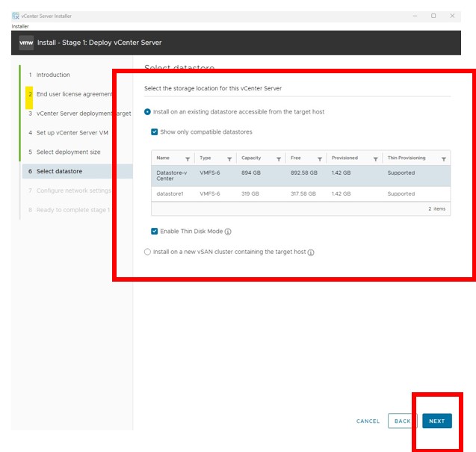
Task: Close the vCenter Server Installer window
Action: click(x=452, y=16)
